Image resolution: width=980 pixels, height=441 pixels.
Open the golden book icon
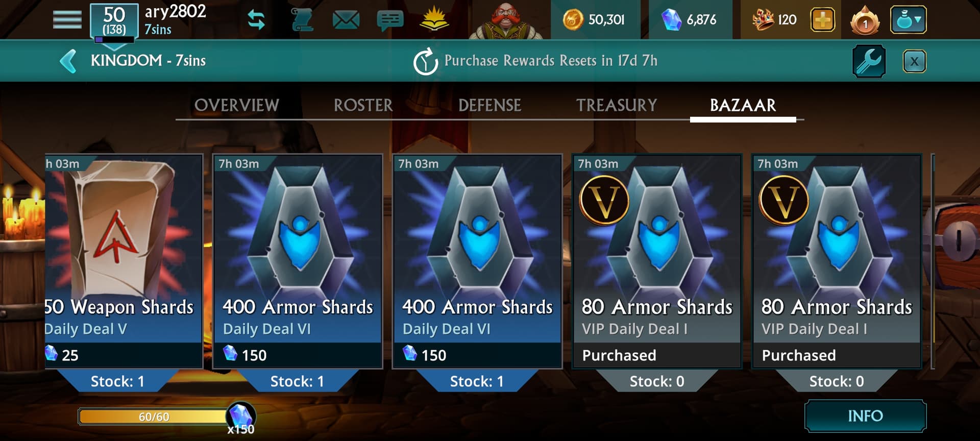(434, 19)
